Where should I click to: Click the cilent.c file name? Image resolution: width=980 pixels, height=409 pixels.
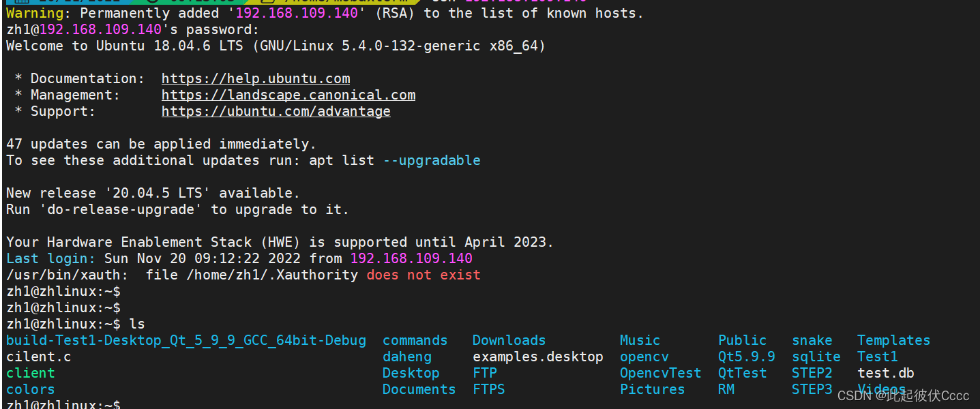pyautogui.click(x=39, y=357)
